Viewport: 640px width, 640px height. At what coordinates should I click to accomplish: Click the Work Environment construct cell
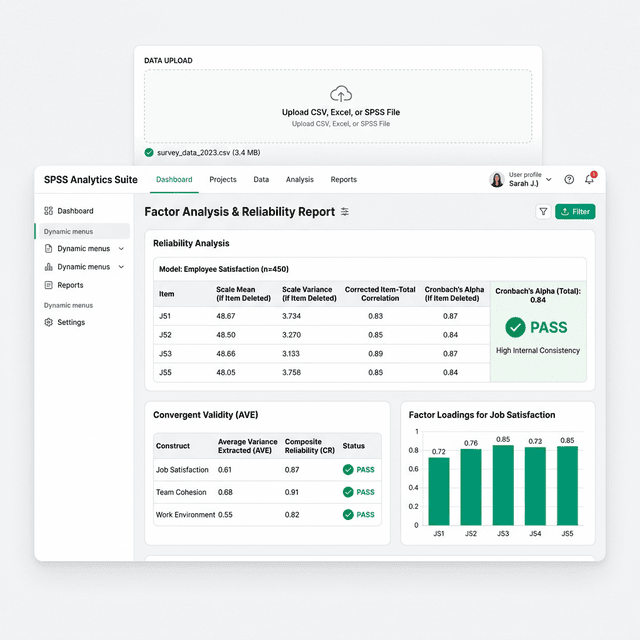coord(185,515)
